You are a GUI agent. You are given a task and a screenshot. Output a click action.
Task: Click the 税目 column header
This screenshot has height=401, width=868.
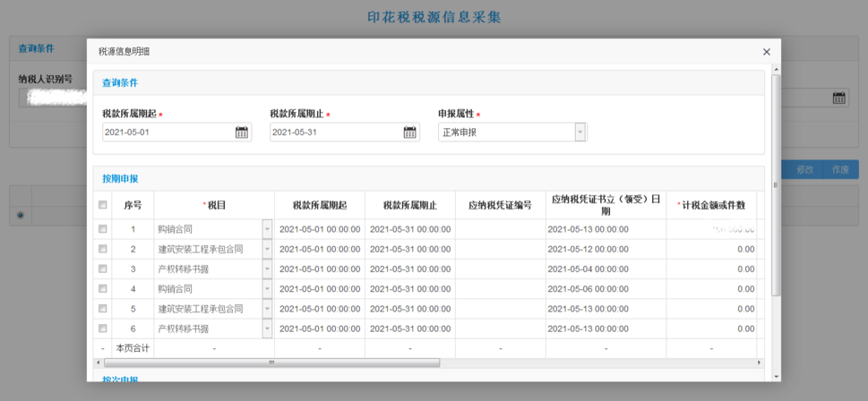pos(214,205)
